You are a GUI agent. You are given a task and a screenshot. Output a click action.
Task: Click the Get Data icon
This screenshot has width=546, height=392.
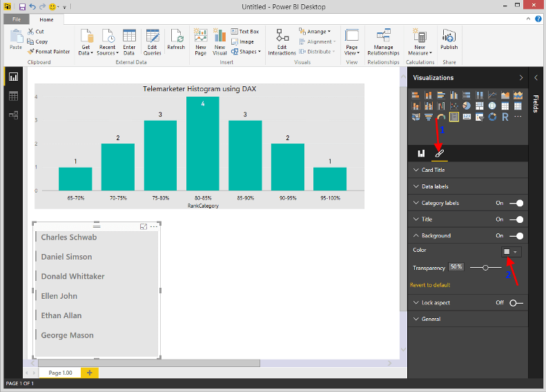pyautogui.click(x=86, y=40)
